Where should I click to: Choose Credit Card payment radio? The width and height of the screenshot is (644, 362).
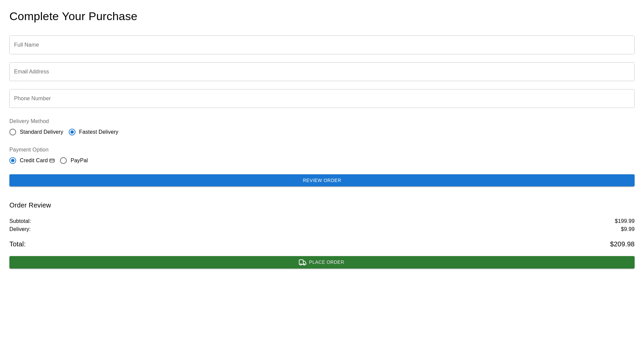[13, 161]
